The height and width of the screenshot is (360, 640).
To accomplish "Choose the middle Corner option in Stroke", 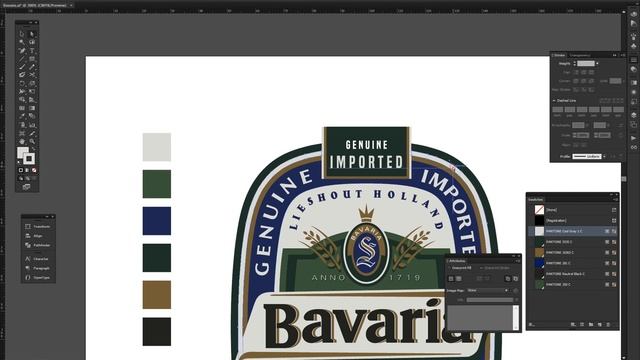I will coord(584,81).
